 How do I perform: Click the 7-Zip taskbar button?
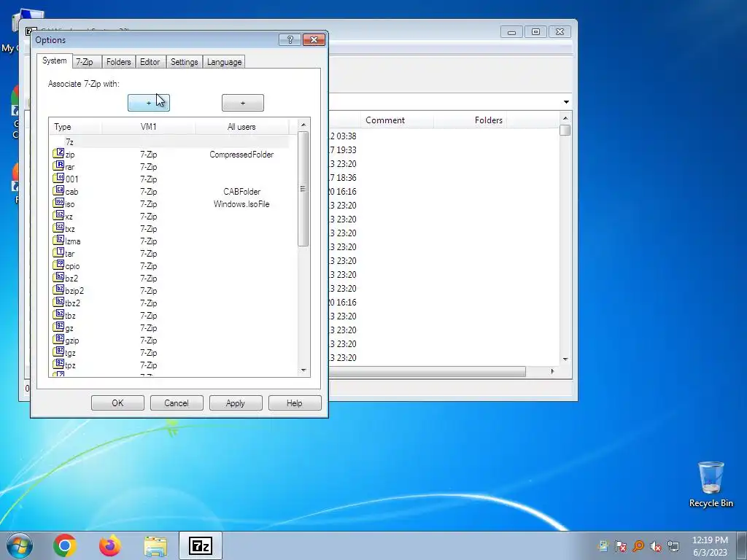(x=201, y=545)
